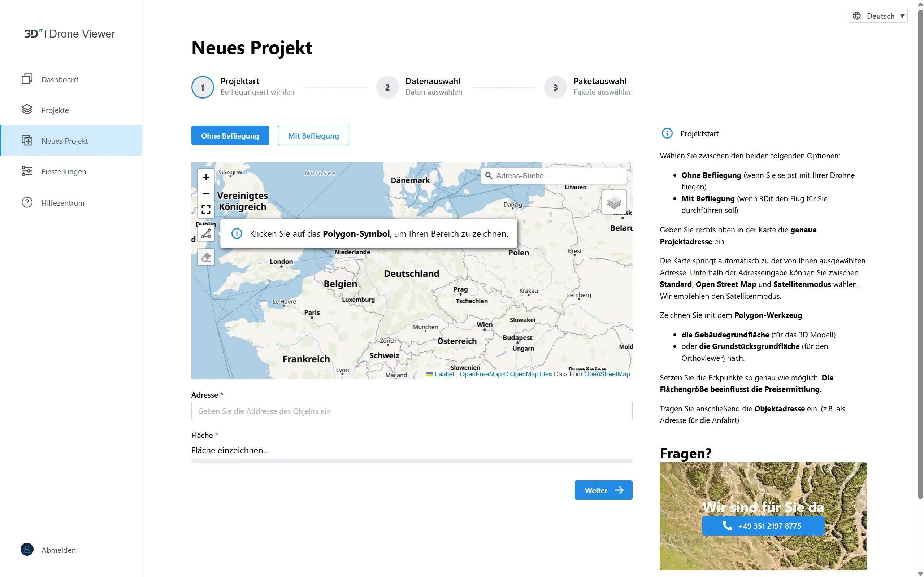This screenshot has width=924, height=577.
Task: Open the Deutsch language dropdown
Action: [878, 16]
